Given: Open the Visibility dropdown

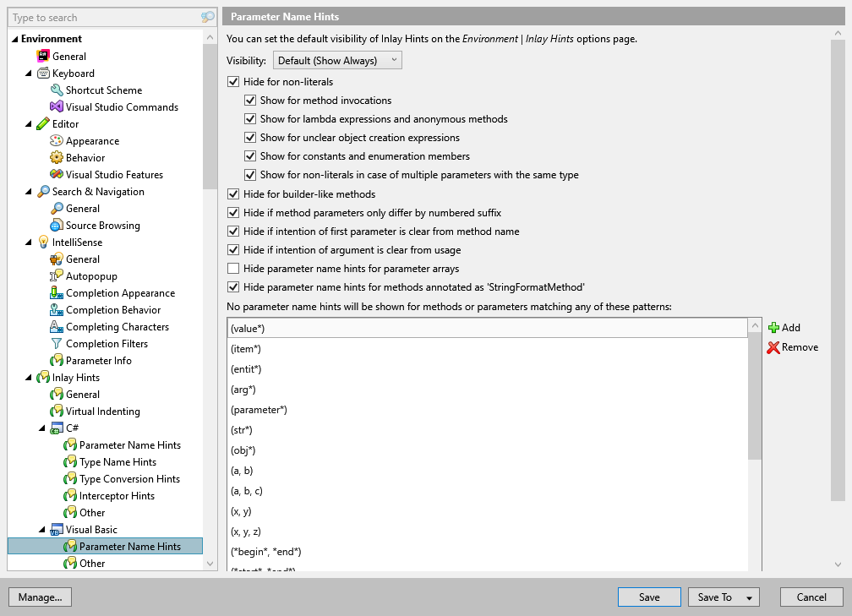Looking at the screenshot, I should (337, 60).
